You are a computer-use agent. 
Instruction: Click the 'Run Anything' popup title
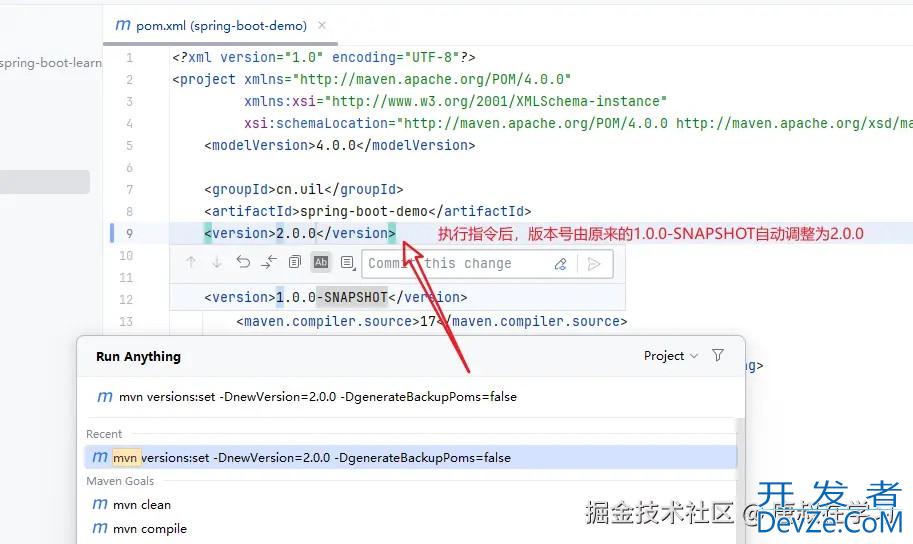point(139,356)
